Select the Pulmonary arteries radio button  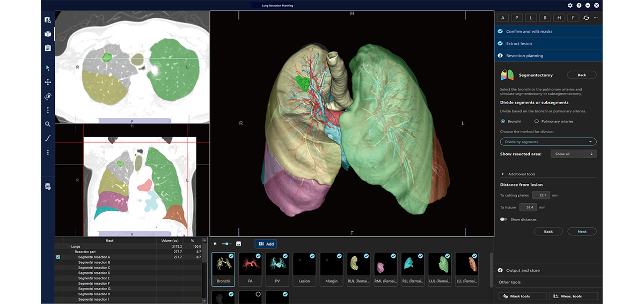click(x=537, y=122)
